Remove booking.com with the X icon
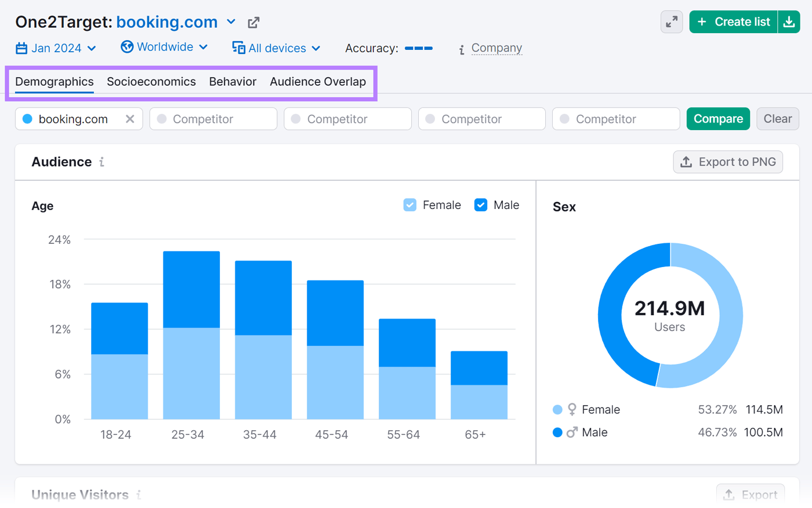Image resolution: width=812 pixels, height=508 pixels. 130,119
